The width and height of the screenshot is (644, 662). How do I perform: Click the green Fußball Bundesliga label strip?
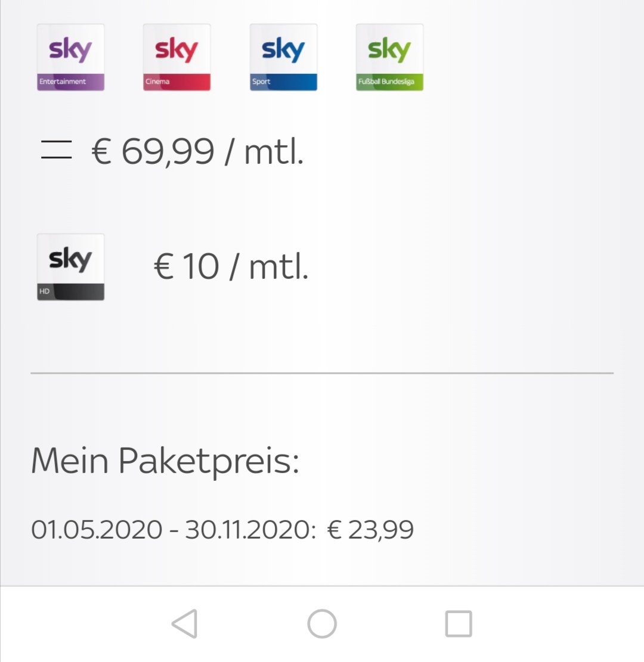(389, 82)
